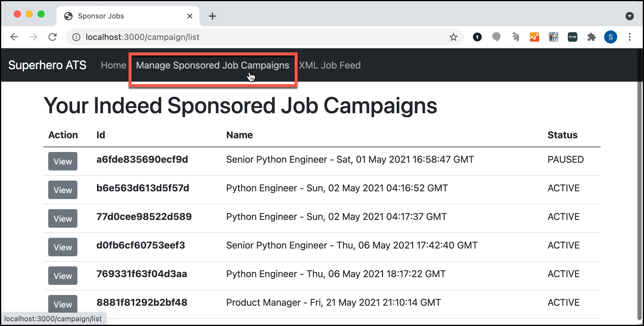The height and width of the screenshot is (326, 644).
Task: Click the browser forward arrow
Action: (x=33, y=37)
